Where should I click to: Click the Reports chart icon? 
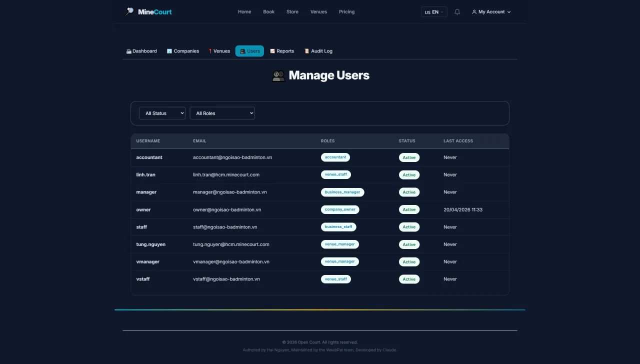[272, 51]
